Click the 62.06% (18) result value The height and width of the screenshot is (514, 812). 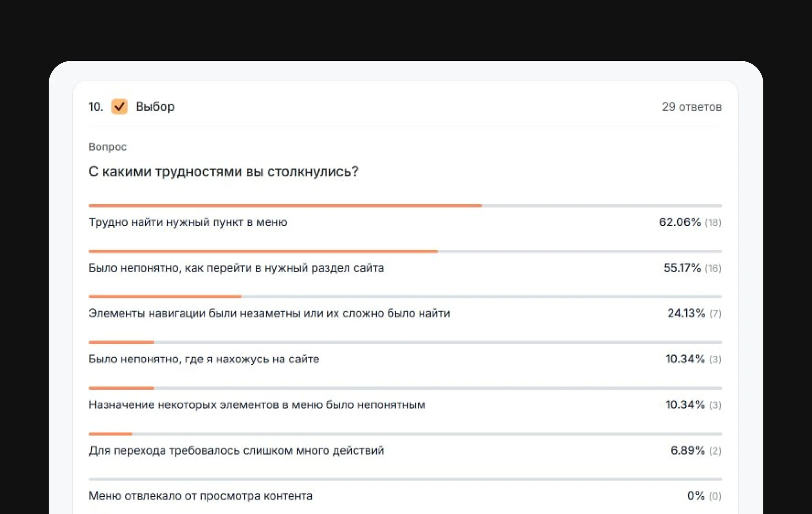[690, 222]
